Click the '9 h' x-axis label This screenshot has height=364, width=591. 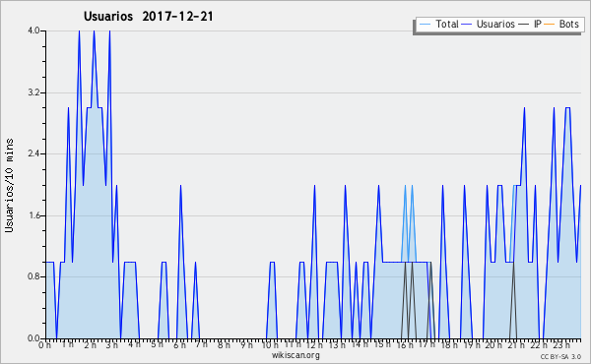[246, 344]
